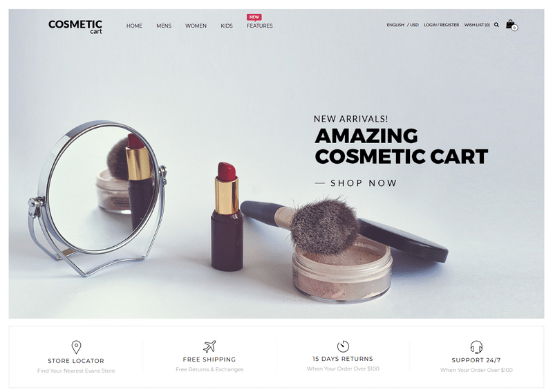This screenshot has height=392, width=553.
Task: Click the store locator pin icon
Action: tap(76, 347)
